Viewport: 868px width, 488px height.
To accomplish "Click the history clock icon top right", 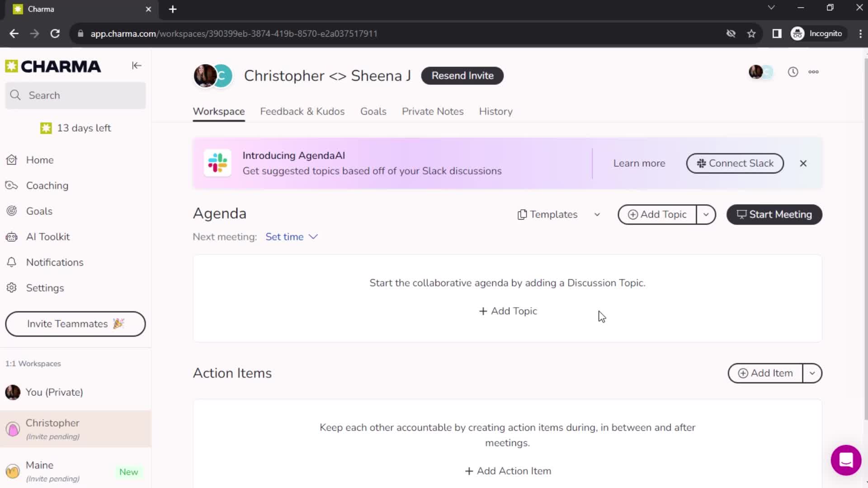I will click(x=793, y=71).
